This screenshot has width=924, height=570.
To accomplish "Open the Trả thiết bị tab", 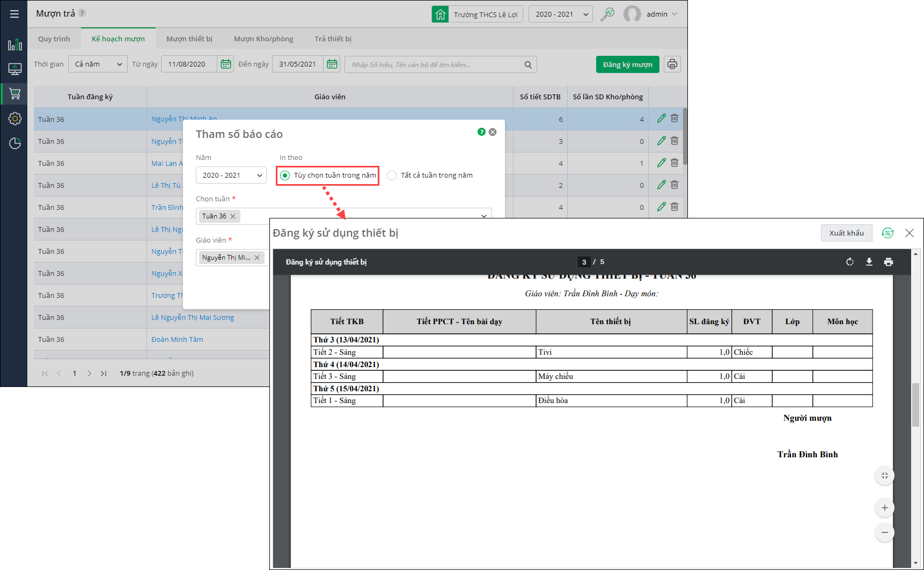I will click(x=333, y=39).
